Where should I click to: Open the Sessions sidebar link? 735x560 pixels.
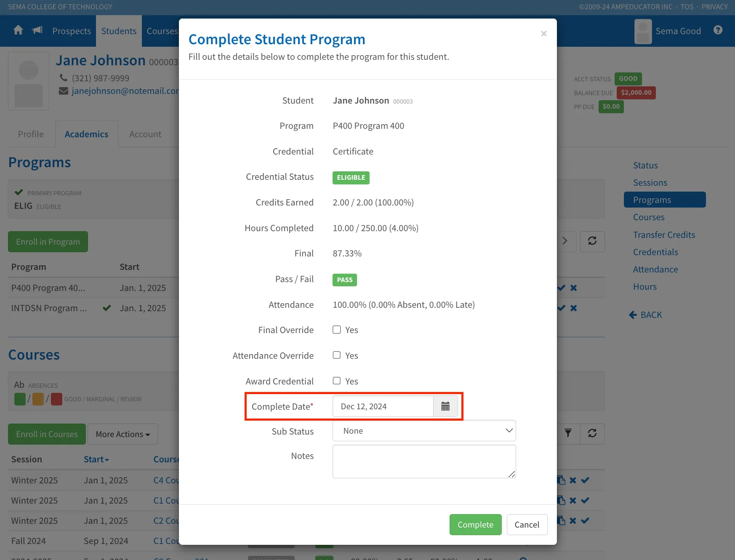click(650, 182)
